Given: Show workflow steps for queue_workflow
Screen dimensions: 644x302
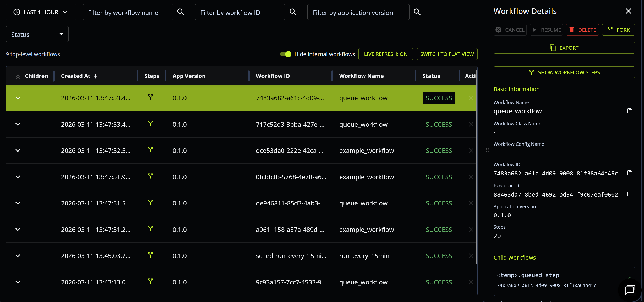Looking at the screenshot, I should tap(564, 72).
